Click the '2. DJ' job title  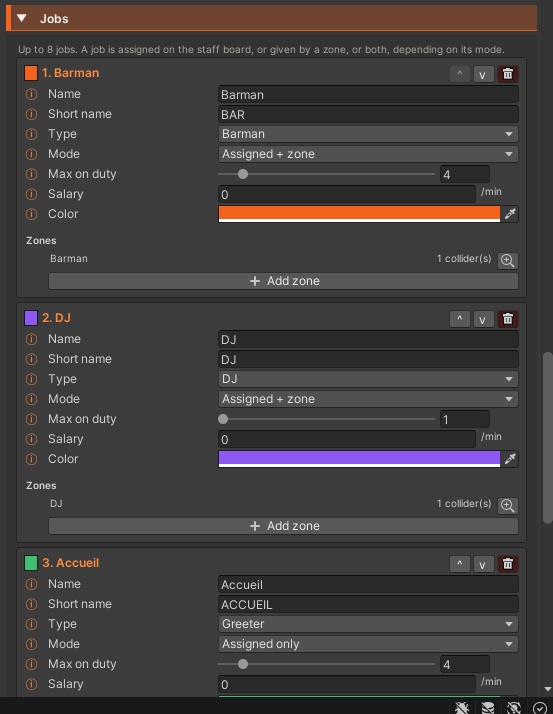pyautogui.click(x=56, y=318)
